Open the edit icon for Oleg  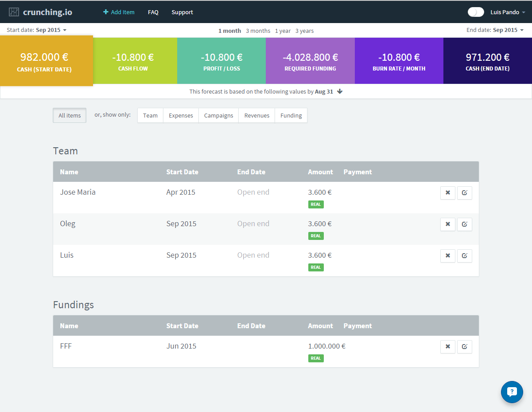(464, 224)
